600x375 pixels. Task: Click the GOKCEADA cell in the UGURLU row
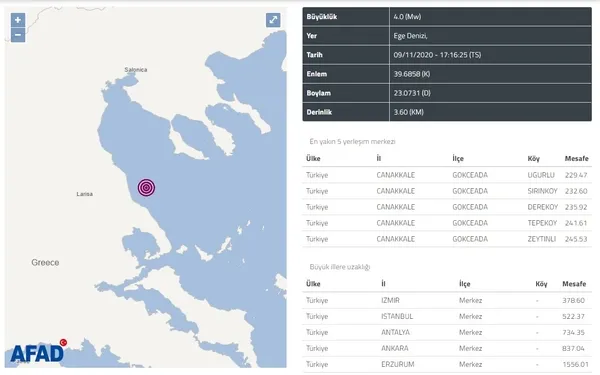click(x=470, y=175)
